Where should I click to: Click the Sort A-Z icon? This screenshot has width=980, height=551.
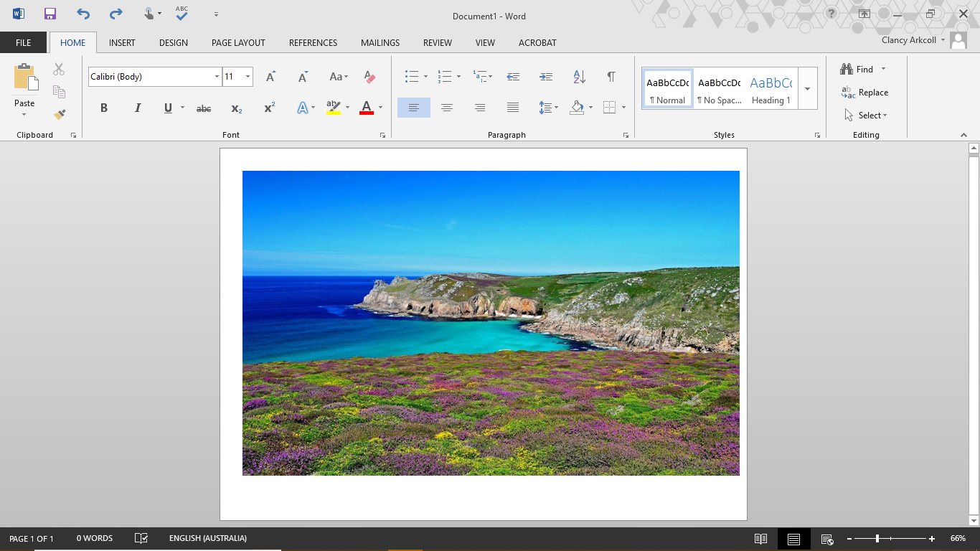pos(579,77)
